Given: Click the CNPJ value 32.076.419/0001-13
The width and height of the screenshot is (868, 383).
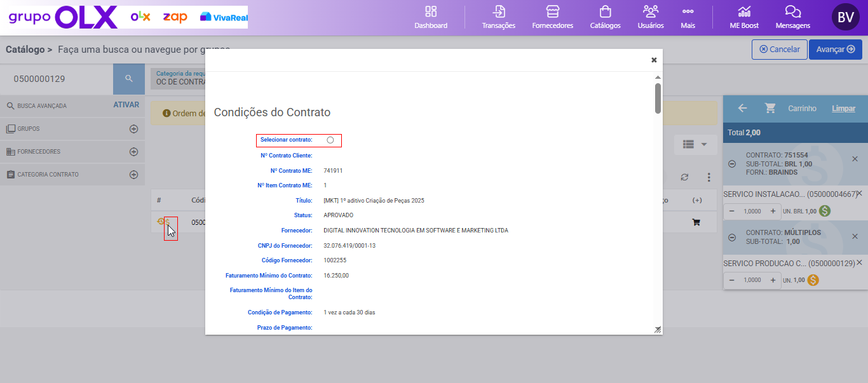Looking at the screenshot, I should click(x=349, y=245).
